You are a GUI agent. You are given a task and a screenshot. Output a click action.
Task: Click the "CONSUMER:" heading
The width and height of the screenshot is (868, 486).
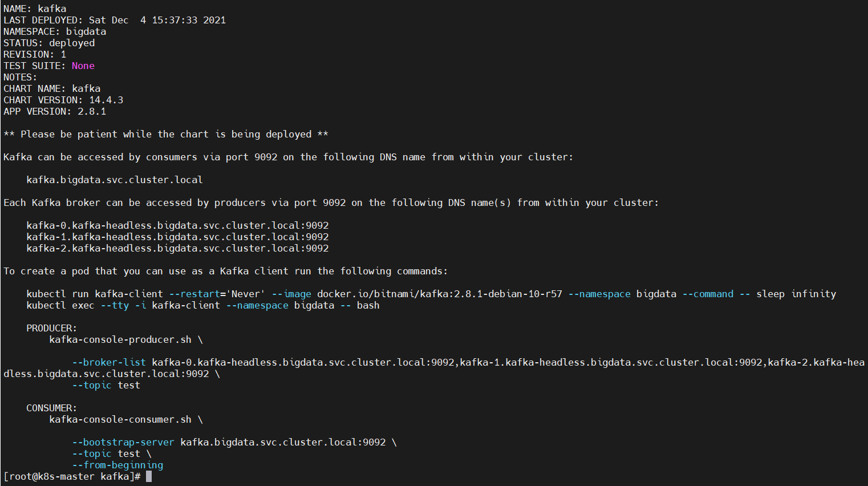coord(51,408)
